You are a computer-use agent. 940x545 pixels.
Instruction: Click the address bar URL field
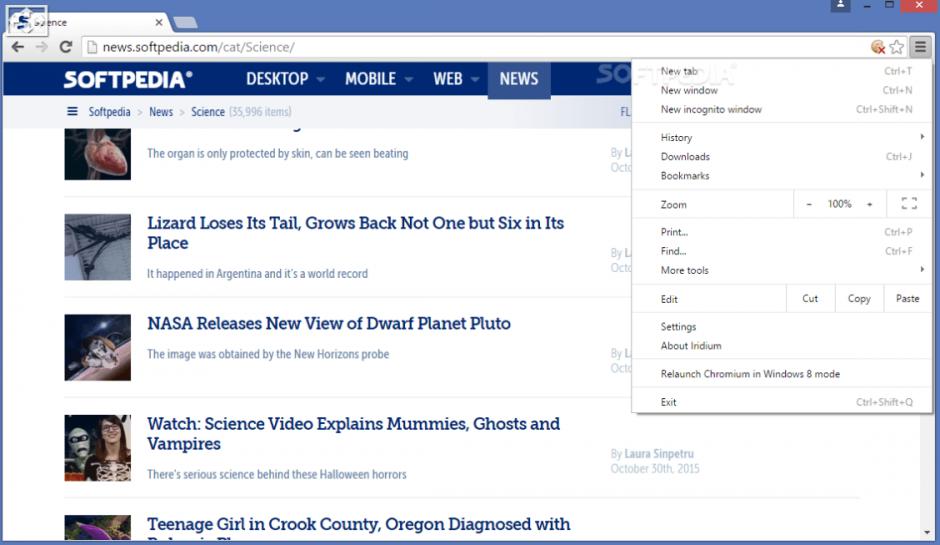coord(474,47)
